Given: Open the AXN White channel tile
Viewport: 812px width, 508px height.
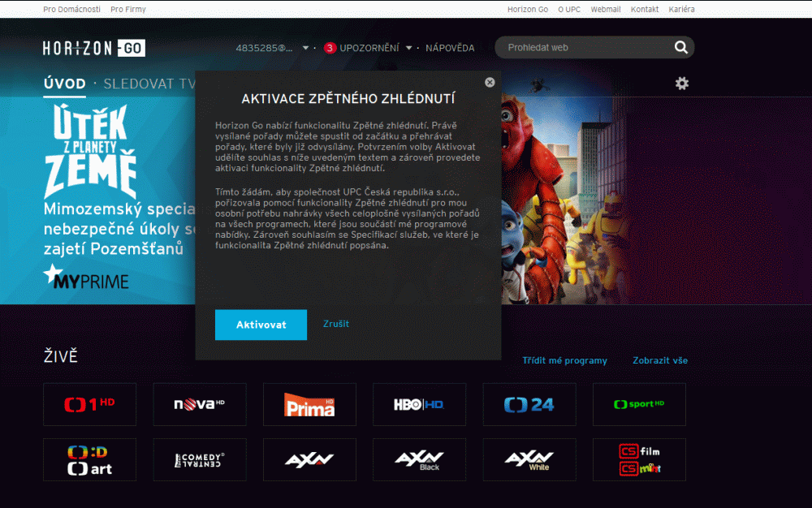Looking at the screenshot, I should coord(529,460).
